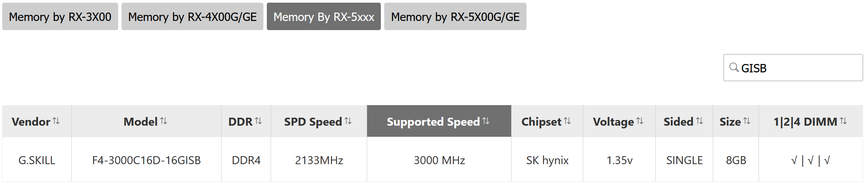868x187 pixels.
Task: Click the 3000 MHz supported speed cell
Action: [439, 160]
